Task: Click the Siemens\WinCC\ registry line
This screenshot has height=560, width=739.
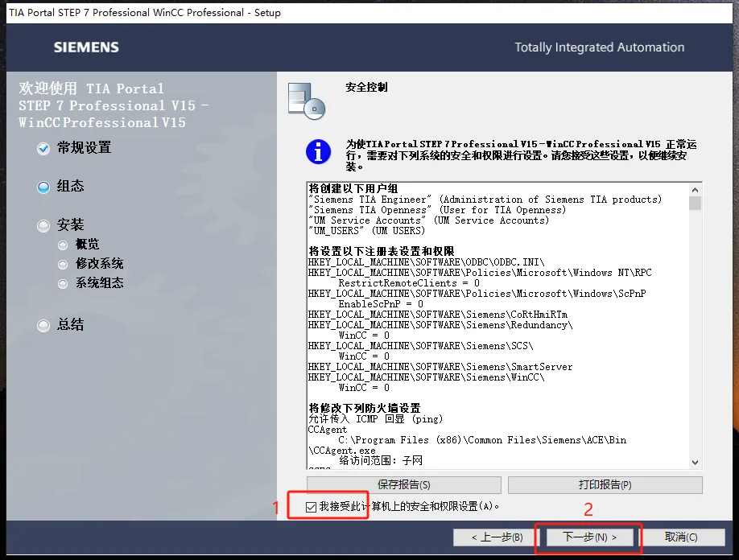Action: [426, 377]
